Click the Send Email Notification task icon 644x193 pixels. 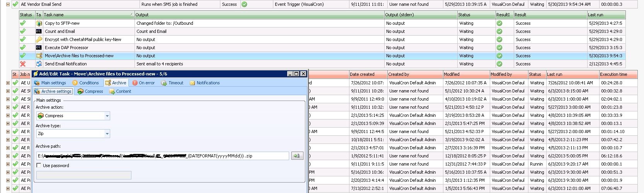pyautogui.click(x=39, y=64)
